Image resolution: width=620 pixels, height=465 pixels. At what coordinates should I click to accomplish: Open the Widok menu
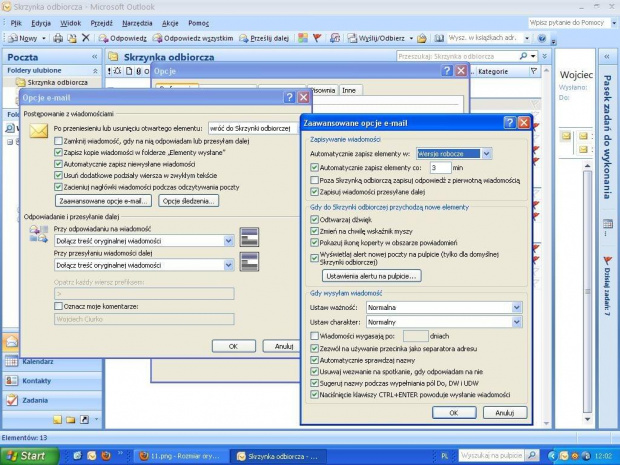tap(71, 22)
